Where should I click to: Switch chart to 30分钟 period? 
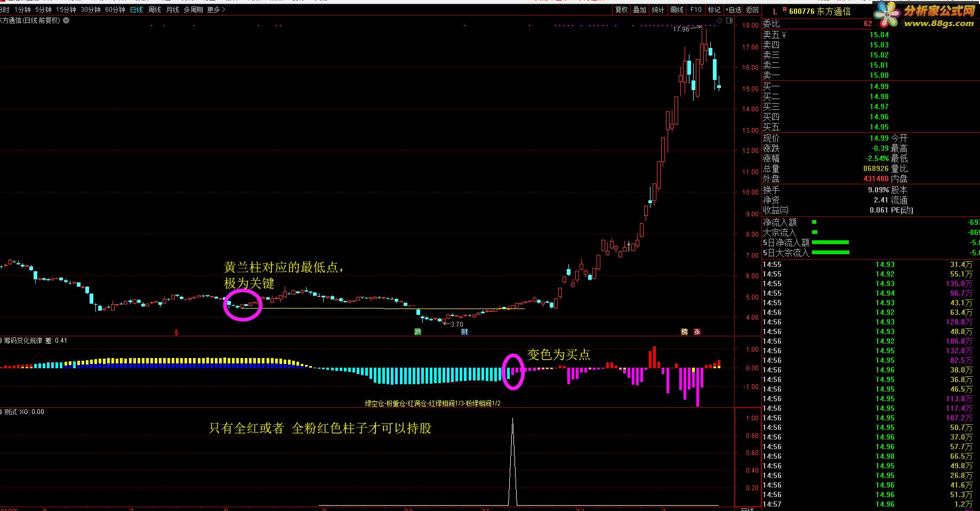point(90,10)
